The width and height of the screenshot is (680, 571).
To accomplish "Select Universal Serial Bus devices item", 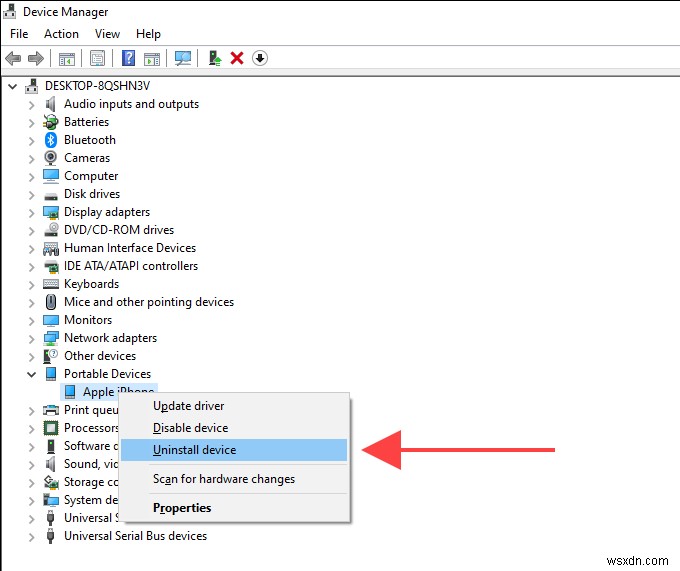I will pyautogui.click(x=135, y=536).
